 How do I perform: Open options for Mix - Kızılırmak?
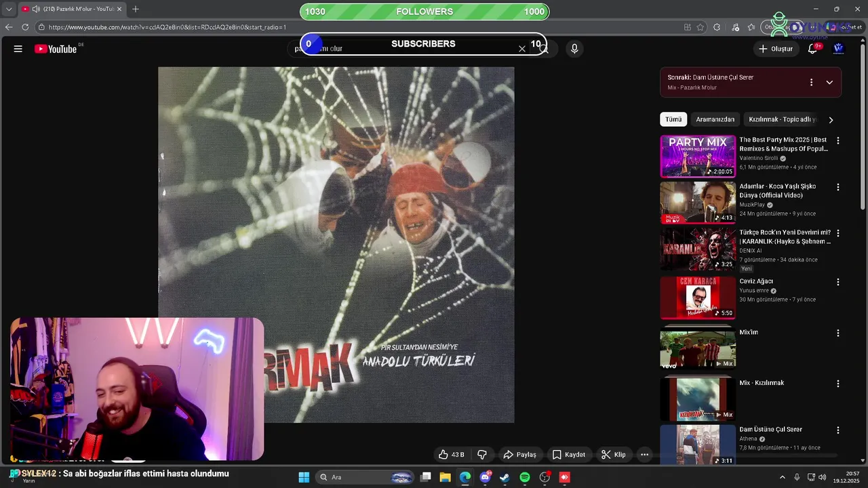pos(838,384)
